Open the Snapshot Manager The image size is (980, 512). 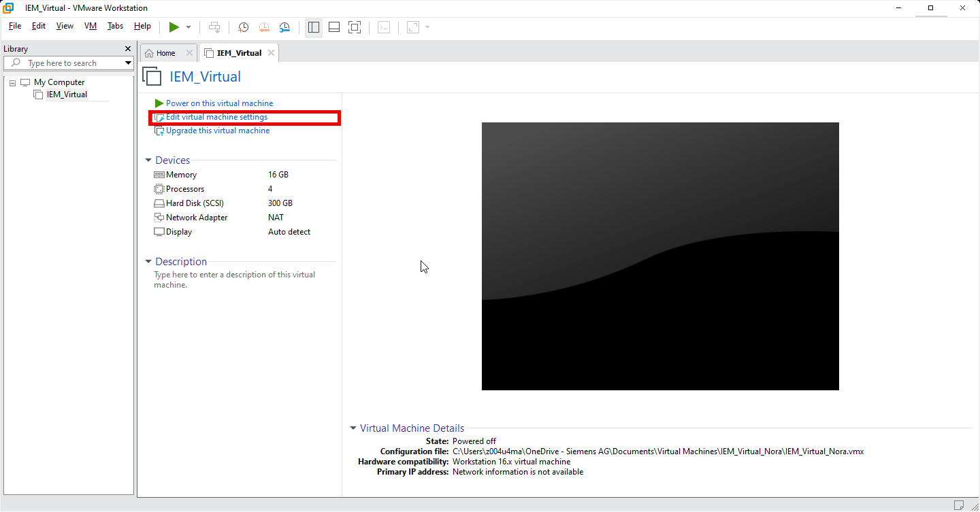(x=284, y=27)
